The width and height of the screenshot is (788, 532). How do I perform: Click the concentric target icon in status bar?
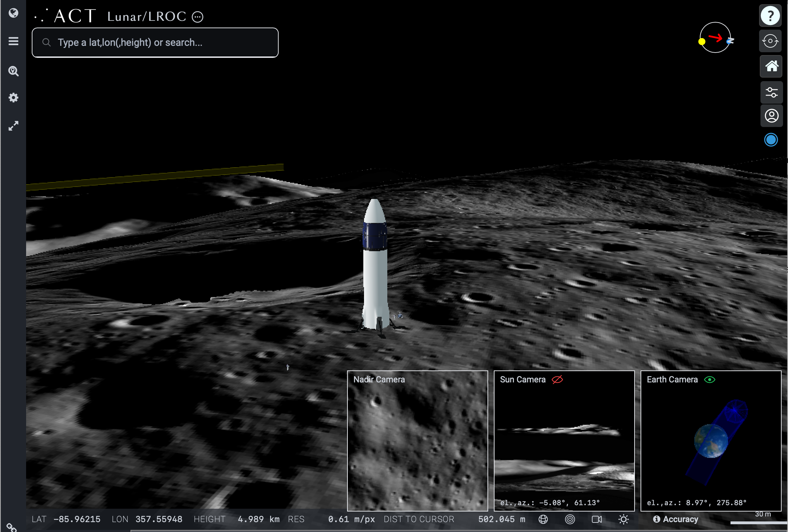[570, 519]
